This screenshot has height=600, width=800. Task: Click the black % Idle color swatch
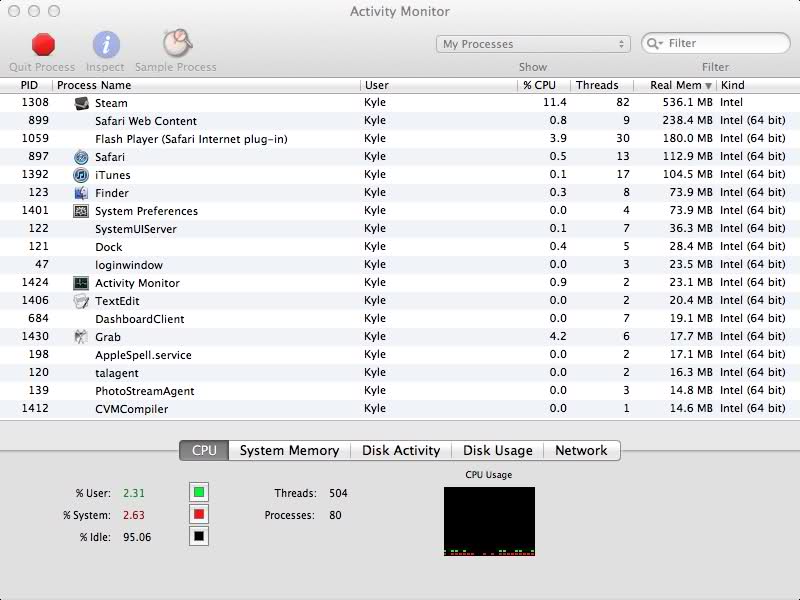[x=199, y=536]
